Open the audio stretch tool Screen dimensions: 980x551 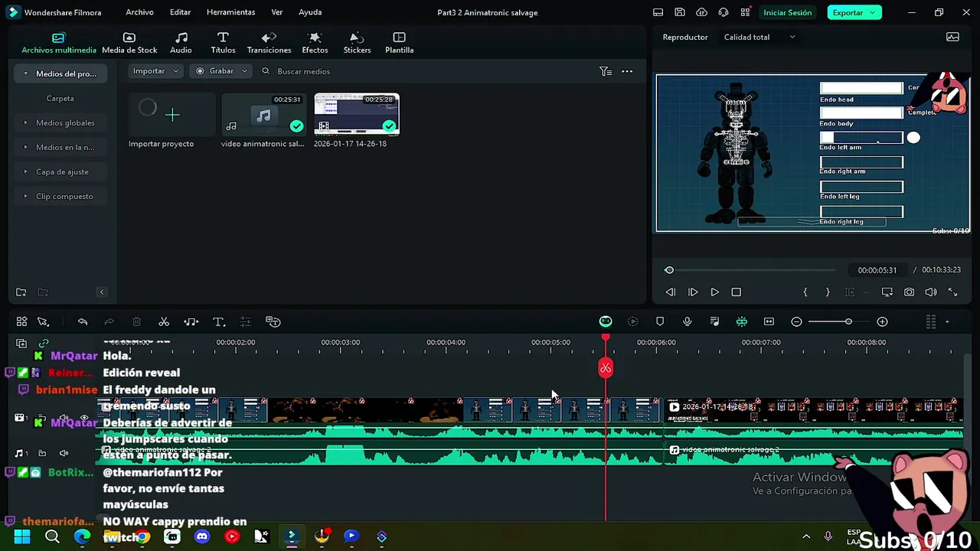coord(191,322)
